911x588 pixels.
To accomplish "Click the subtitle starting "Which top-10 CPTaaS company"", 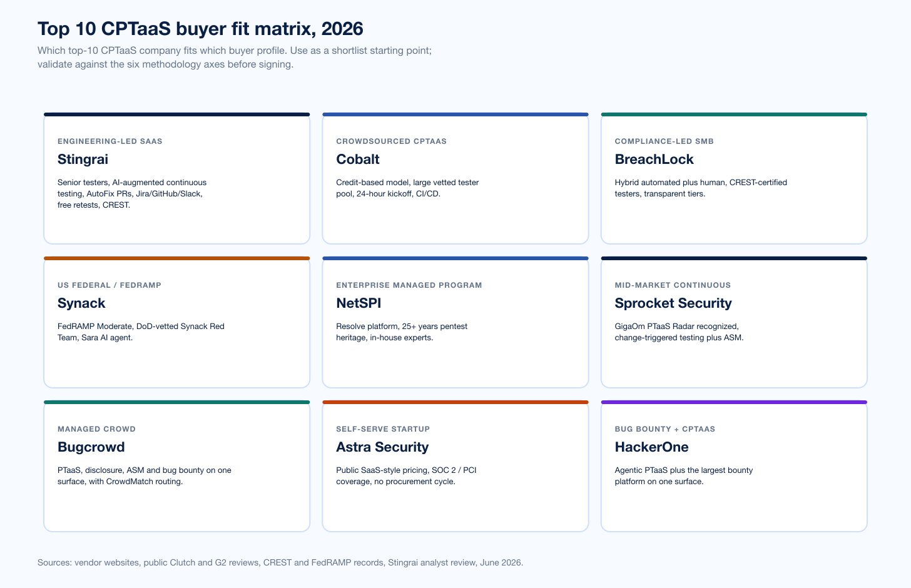I will click(235, 58).
